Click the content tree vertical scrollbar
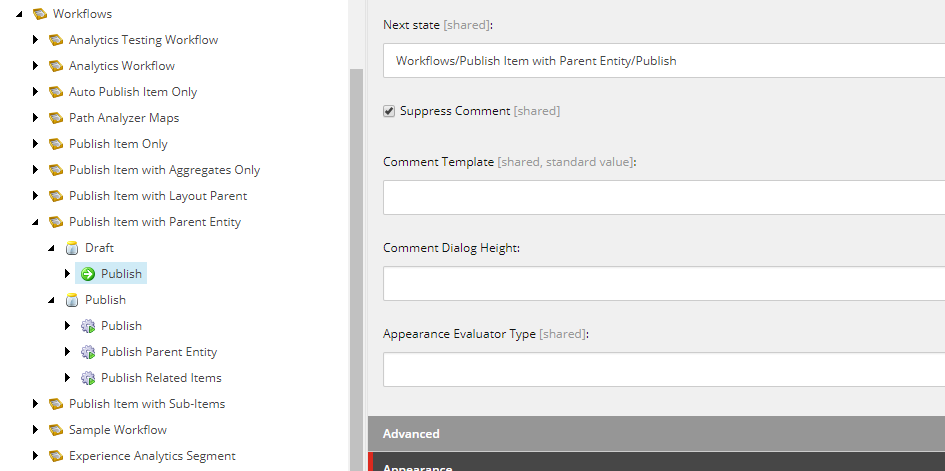The height and width of the screenshot is (471, 945). [357, 270]
